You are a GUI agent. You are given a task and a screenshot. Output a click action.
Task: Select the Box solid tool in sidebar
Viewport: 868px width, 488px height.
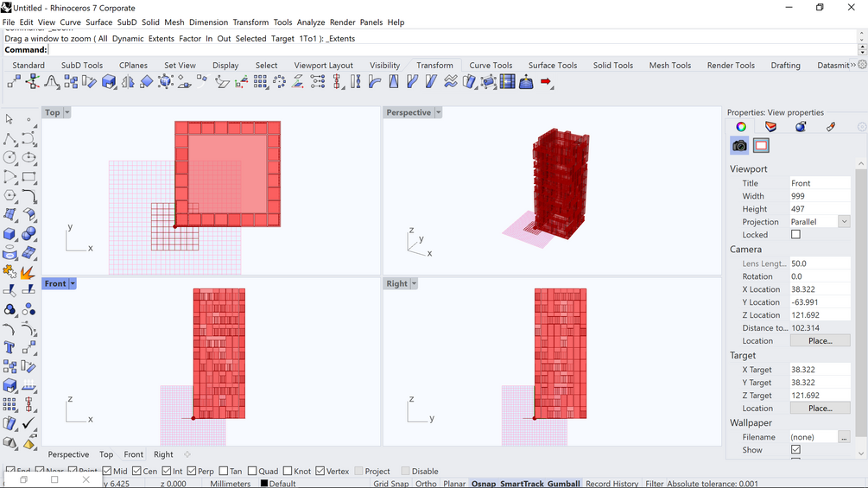click(10, 233)
